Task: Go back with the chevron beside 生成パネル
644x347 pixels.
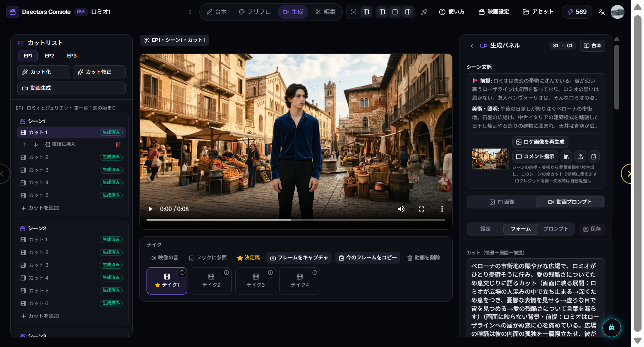Action: click(472, 46)
